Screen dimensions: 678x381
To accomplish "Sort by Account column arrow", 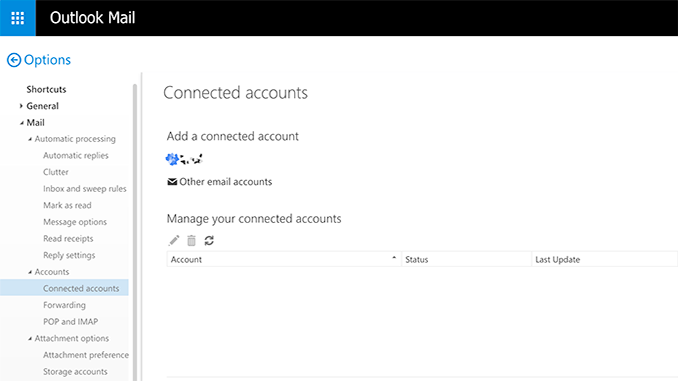I will tap(394, 258).
